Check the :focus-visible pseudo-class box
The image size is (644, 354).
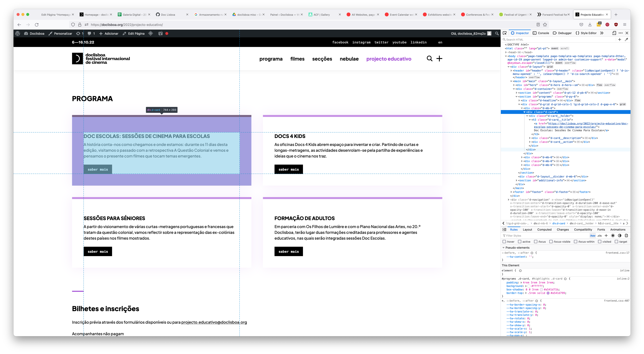[551, 242]
